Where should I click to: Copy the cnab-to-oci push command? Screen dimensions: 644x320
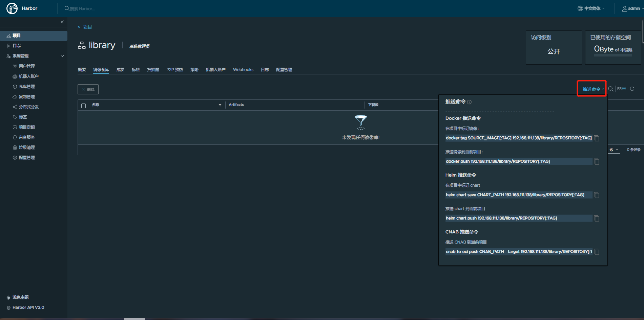tap(597, 252)
